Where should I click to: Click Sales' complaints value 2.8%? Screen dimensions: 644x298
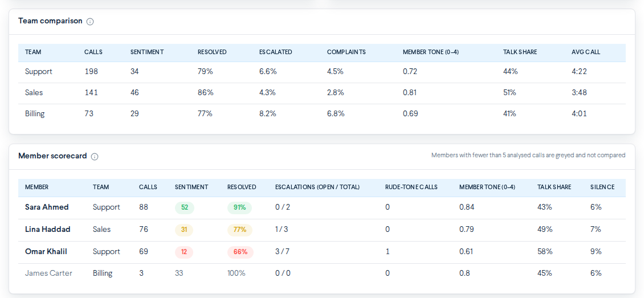point(335,92)
